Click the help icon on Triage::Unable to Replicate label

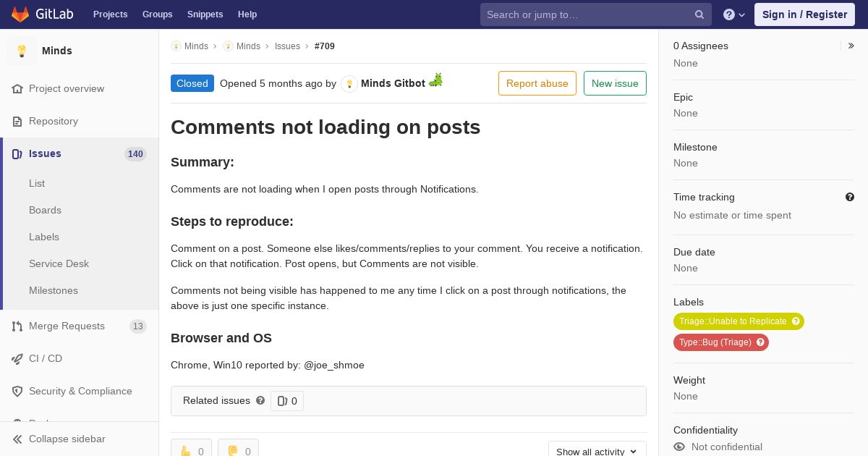click(x=796, y=321)
